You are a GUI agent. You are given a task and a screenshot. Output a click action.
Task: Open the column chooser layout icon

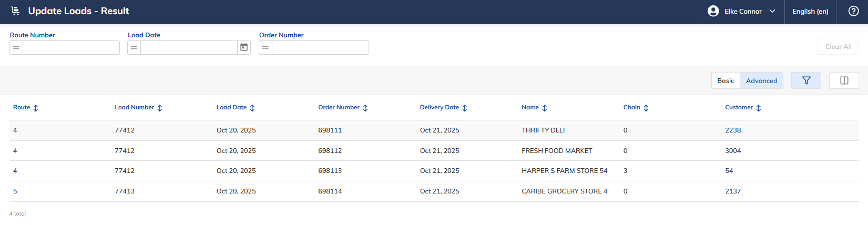[844, 80]
